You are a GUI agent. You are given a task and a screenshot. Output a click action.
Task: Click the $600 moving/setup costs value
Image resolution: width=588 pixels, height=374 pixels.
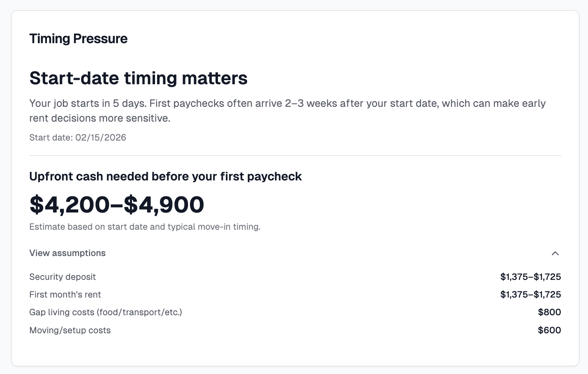coord(549,330)
